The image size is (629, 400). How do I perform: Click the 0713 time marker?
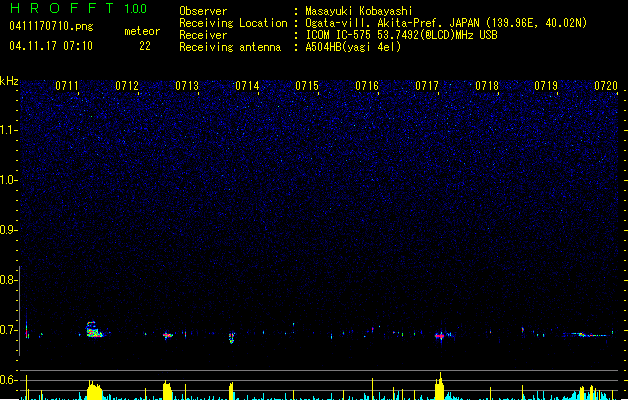[187, 86]
